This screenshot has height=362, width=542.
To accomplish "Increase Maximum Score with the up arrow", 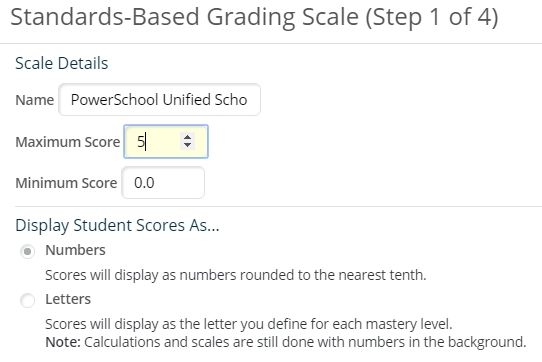I will point(187,137).
